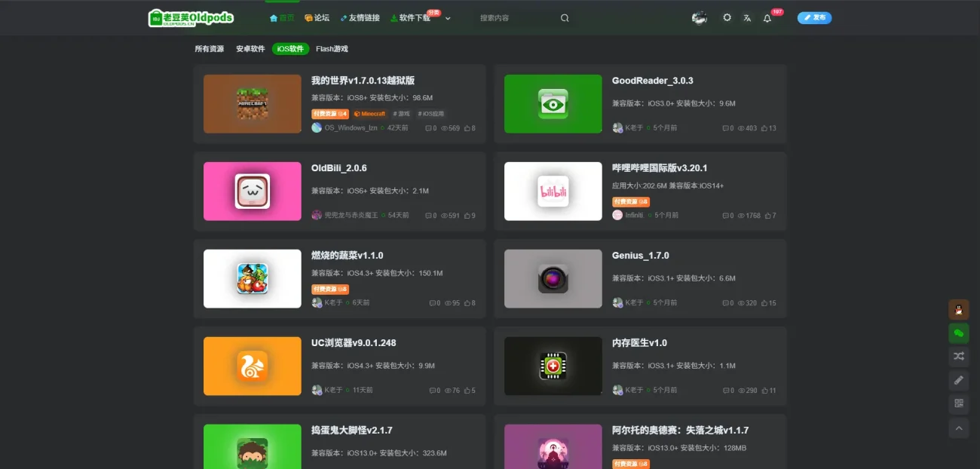Select the 安卓软件 tab

250,49
